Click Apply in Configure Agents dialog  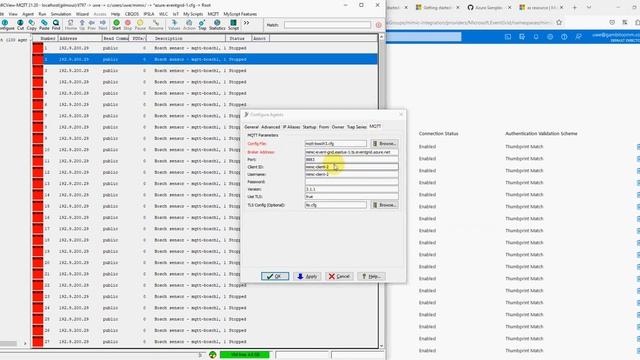(x=307, y=276)
